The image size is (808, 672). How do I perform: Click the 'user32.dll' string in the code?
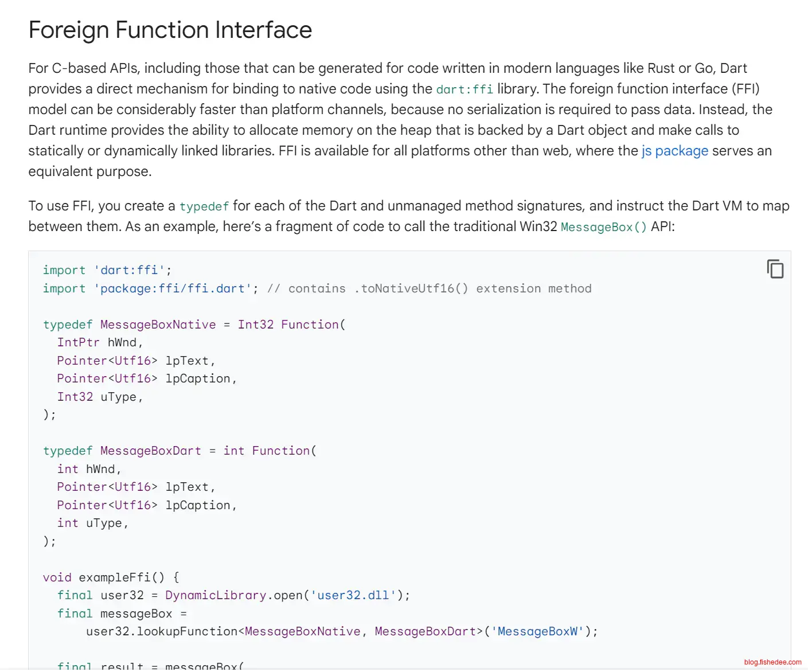click(353, 595)
